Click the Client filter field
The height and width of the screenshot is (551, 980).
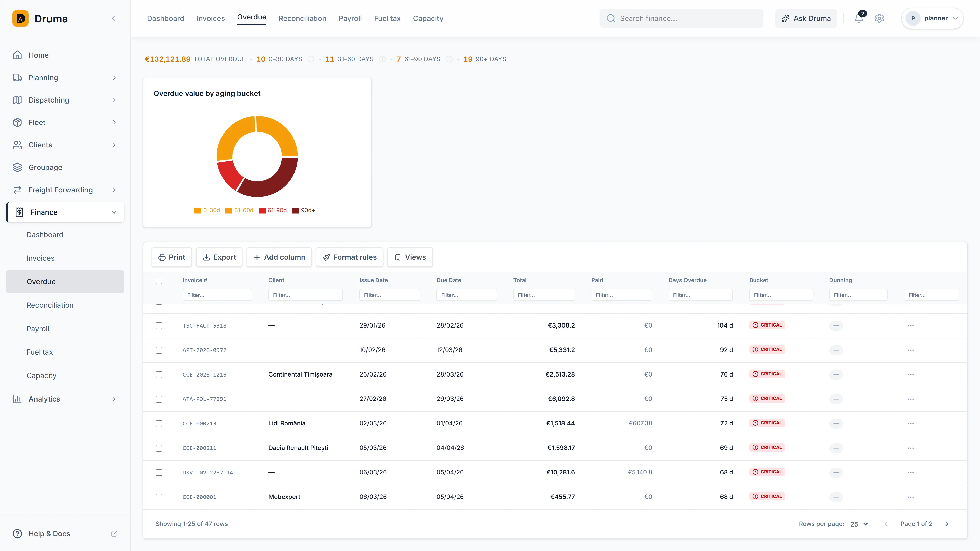(x=305, y=295)
